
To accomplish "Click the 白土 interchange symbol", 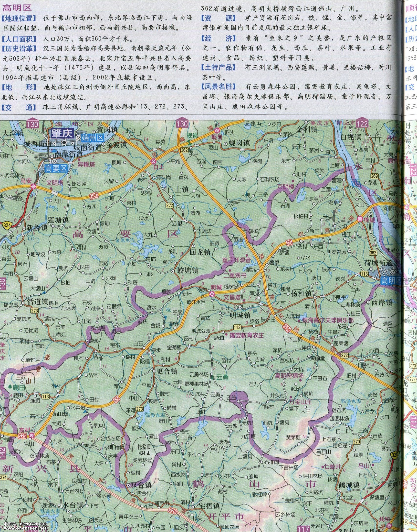I will (x=154, y=161).
